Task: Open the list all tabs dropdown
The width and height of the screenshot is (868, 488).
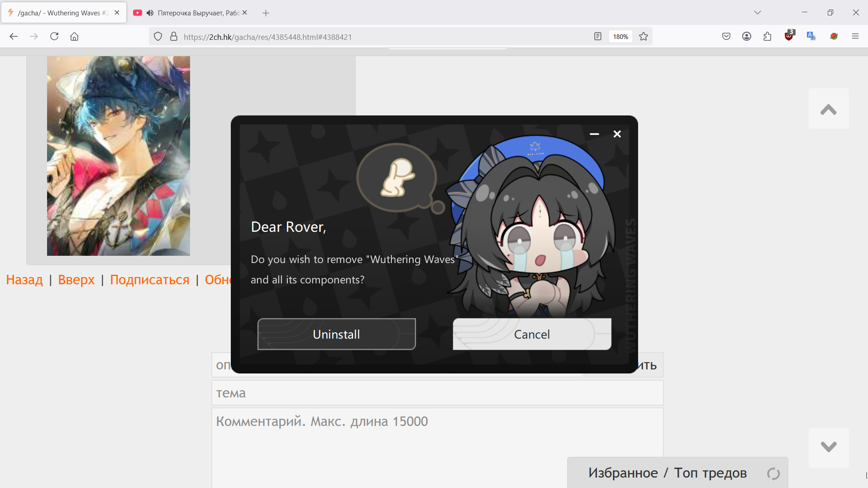Action: 758,13
